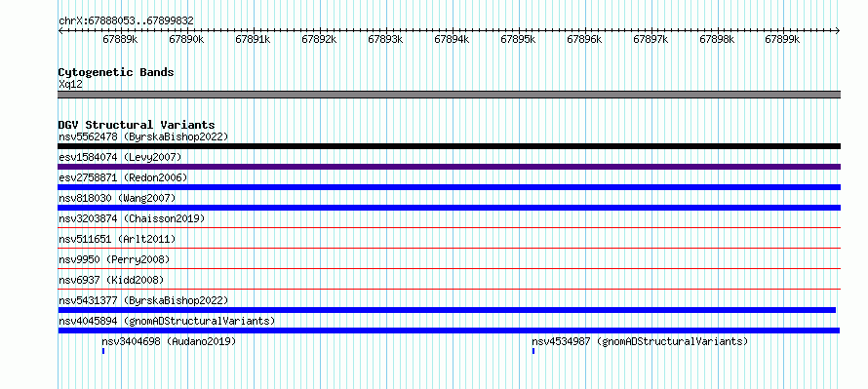Open variant nsv6937 (Kidd2008) label
This screenshot has height=389, width=868.
coord(111,280)
